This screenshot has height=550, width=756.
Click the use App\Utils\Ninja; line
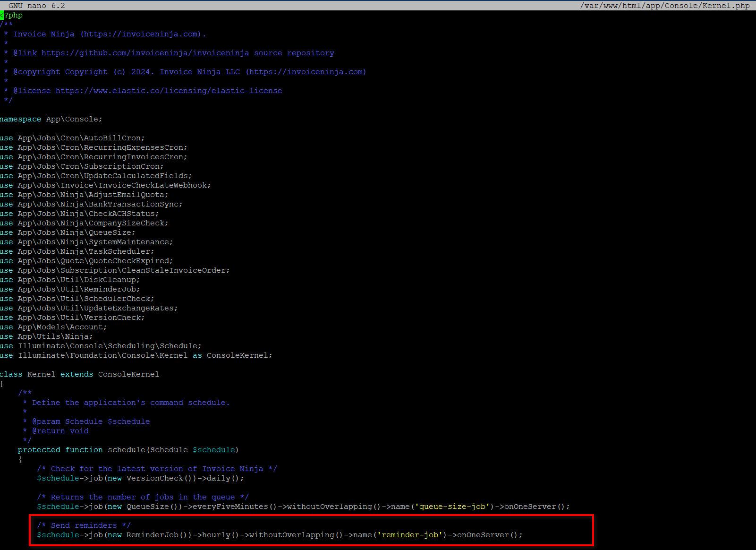(46, 336)
